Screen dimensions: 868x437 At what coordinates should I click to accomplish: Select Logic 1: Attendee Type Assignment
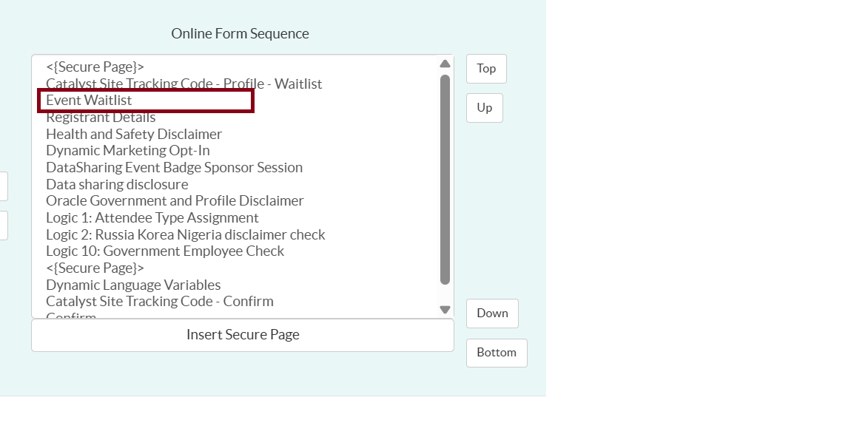(x=152, y=218)
